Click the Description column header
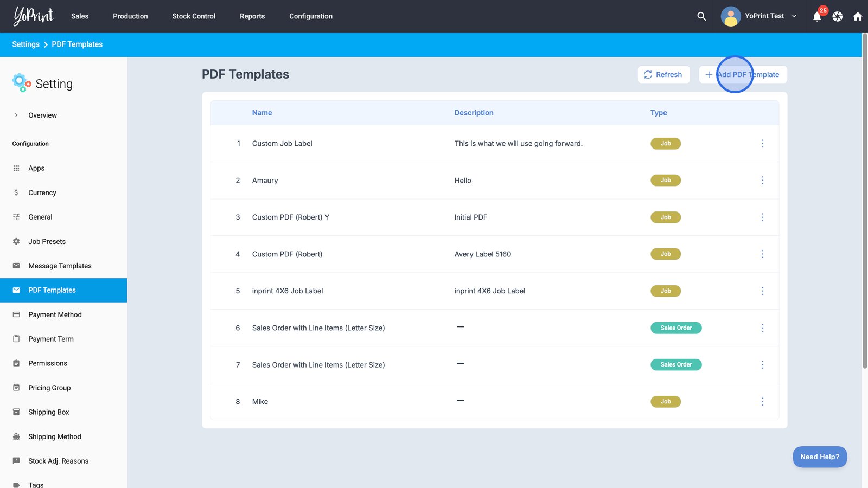The height and width of the screenshot is (488, 868). (474, 113)
